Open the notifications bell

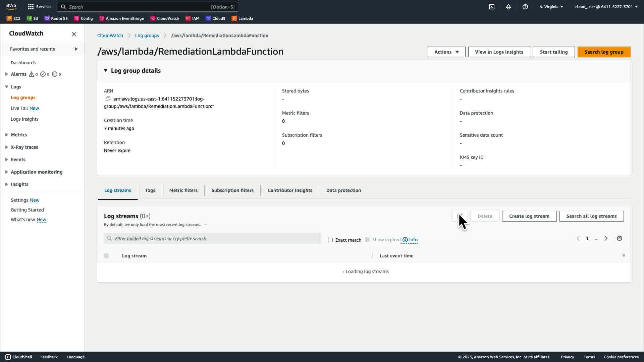[508, 7]
